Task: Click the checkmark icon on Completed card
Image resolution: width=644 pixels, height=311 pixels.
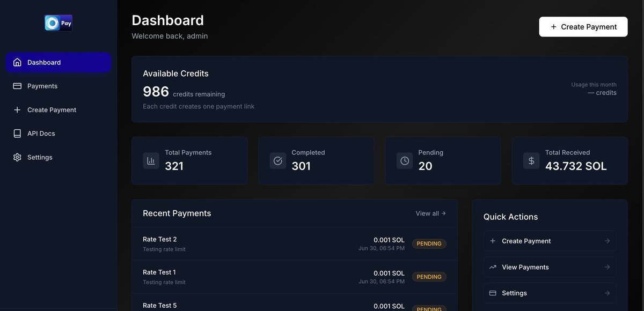Action: pos(277,160)
